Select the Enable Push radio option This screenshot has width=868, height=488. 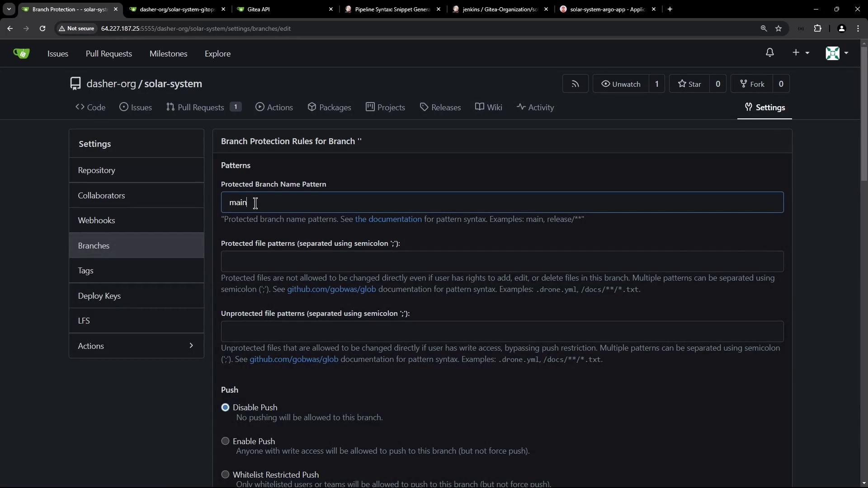coord(225,441)
